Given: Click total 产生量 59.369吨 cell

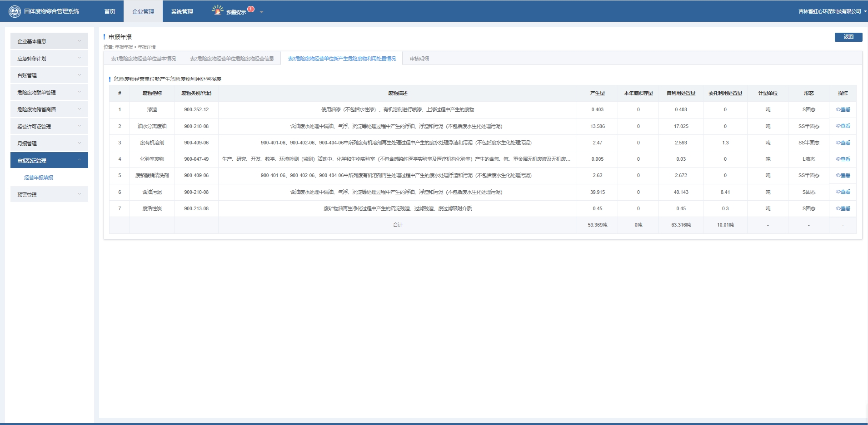Looking at the screenshot, I should pos(597,225).
